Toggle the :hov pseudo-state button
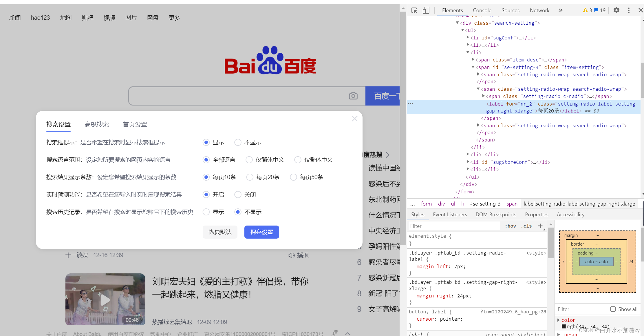This screenshot has width=644, height=336. pos(511,226)
